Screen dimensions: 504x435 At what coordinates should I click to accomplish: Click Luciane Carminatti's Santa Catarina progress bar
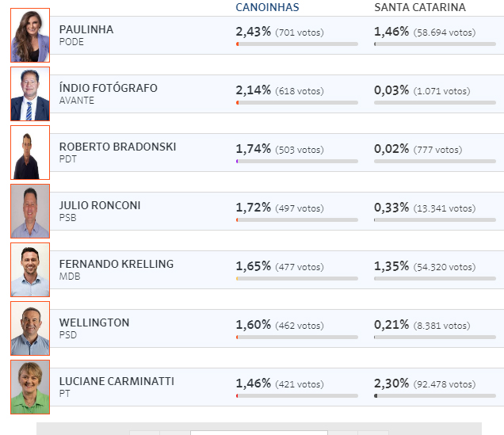point(435,396)
